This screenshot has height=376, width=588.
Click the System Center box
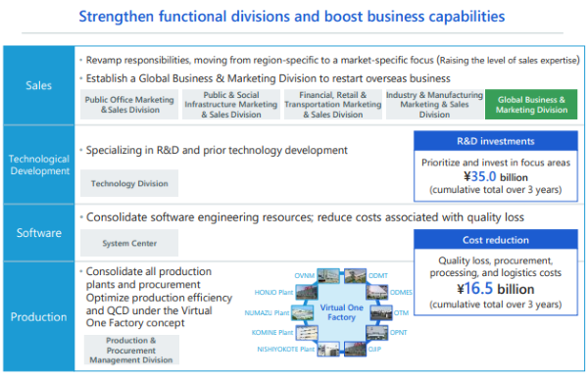(129, 243)
